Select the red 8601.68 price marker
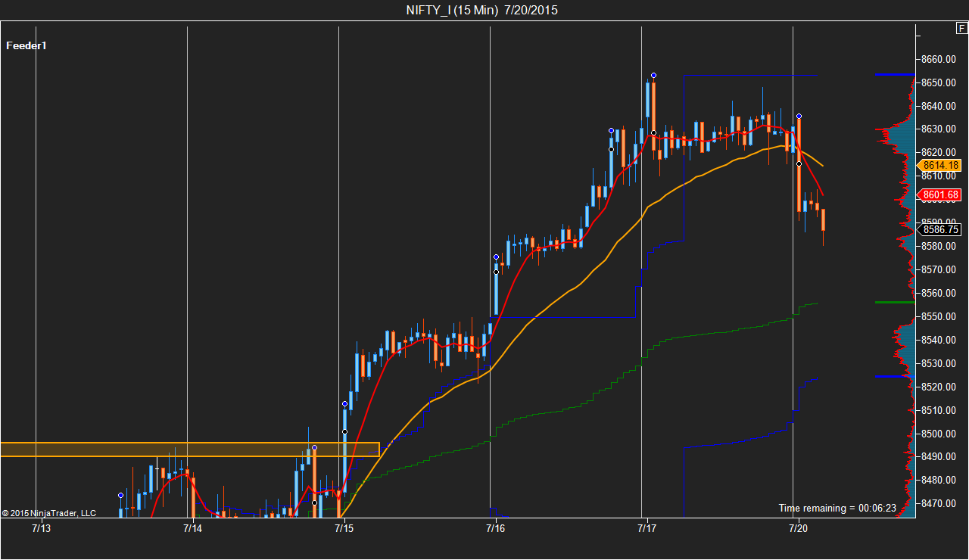The image size is (969, 560). click(941, 195)
